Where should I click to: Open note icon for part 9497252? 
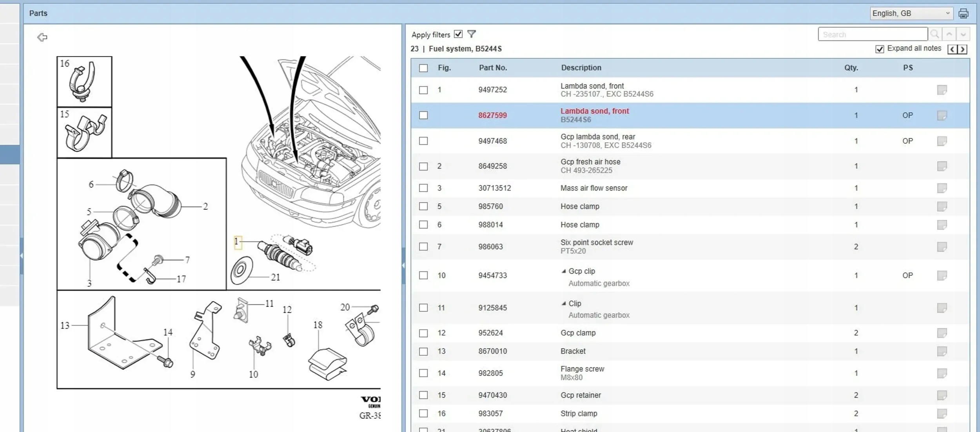tap(942, 90)
